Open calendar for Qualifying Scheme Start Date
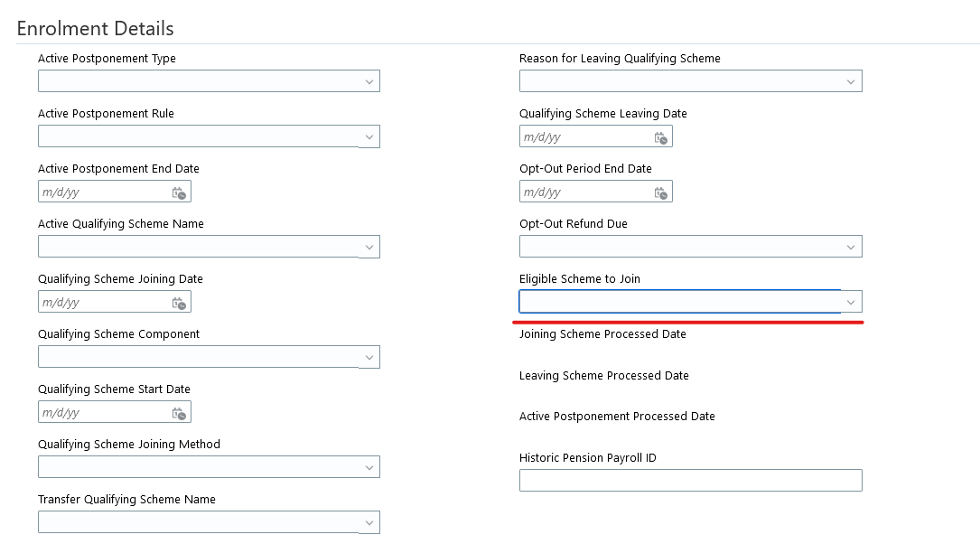The image size is (980, 544). 179,413
